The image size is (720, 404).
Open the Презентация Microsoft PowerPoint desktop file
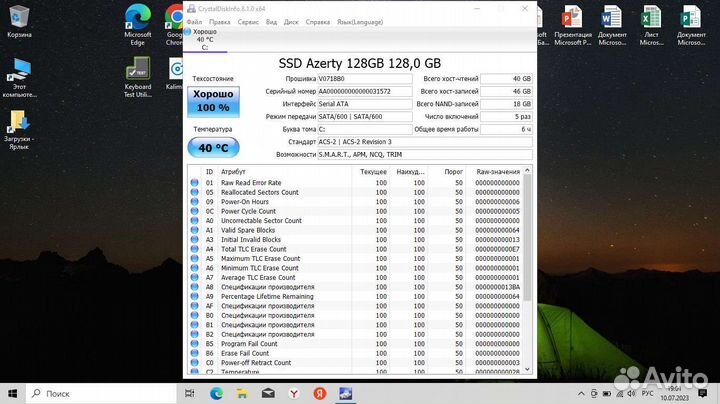tap(572, 25)
